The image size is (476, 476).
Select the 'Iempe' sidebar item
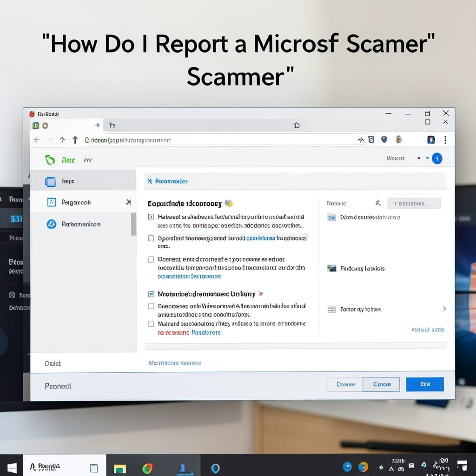[83, 181]
